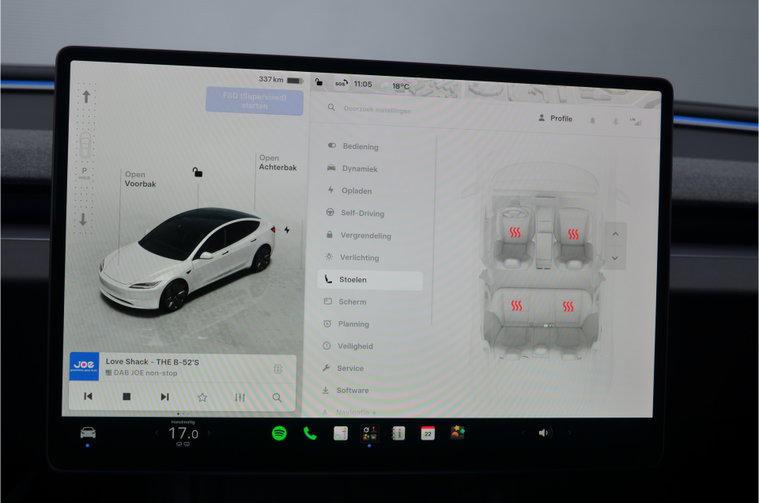Tap the 11:05 clock in the status bar

click(x=363, y=84)
